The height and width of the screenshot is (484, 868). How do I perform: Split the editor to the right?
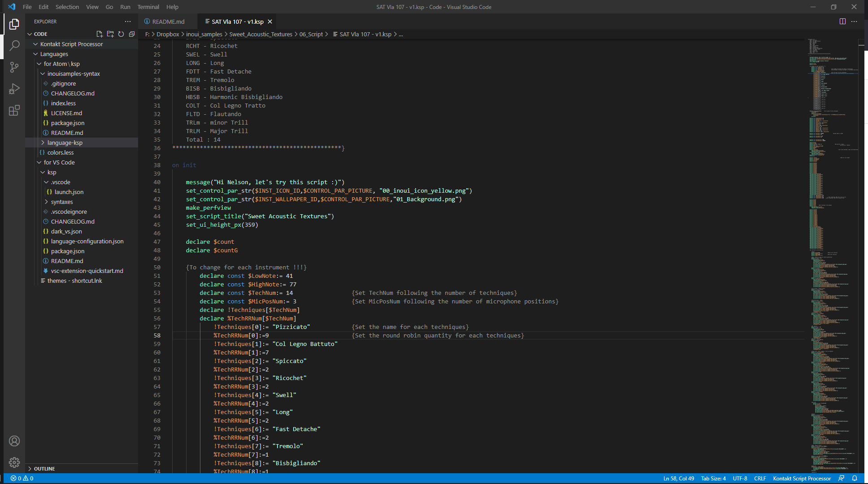842,22
